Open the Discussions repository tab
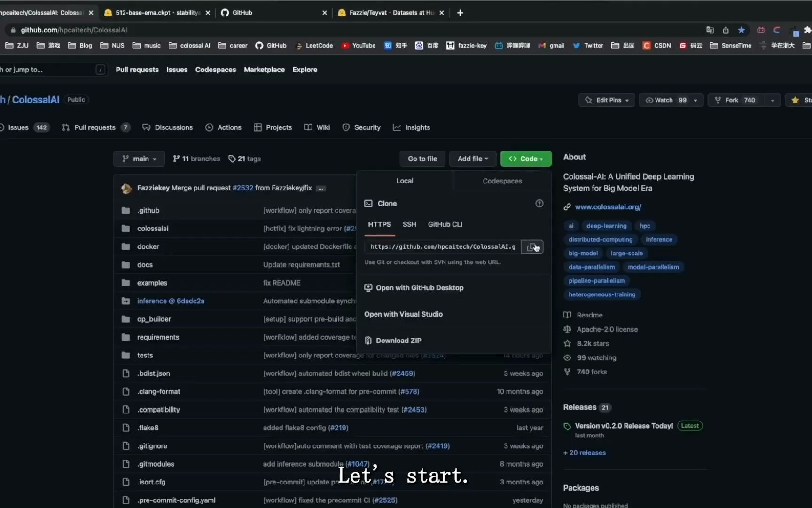This screenshot has height=508, width=812. click(x=168, y=127)
